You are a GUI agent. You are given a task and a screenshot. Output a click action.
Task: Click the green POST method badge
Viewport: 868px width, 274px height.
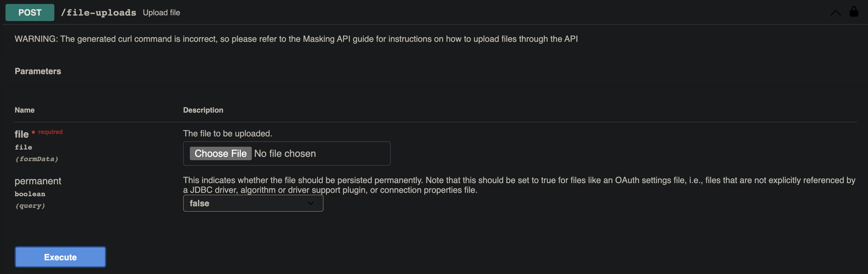[30, 13]
